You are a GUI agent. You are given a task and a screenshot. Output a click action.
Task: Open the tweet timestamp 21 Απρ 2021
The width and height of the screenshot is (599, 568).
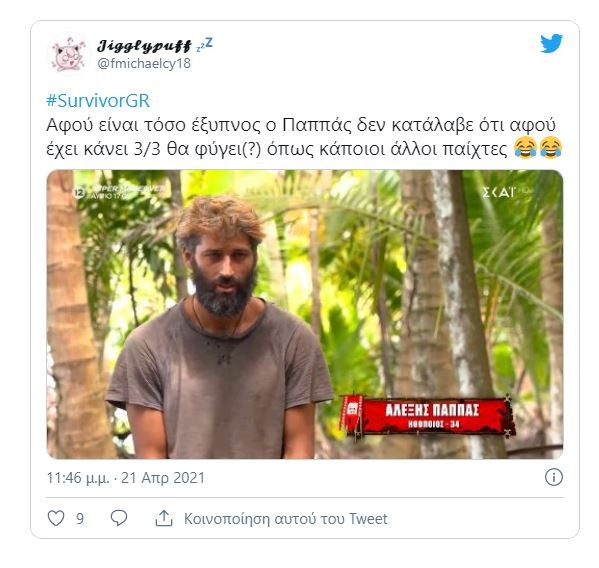(x=163, y=477)
